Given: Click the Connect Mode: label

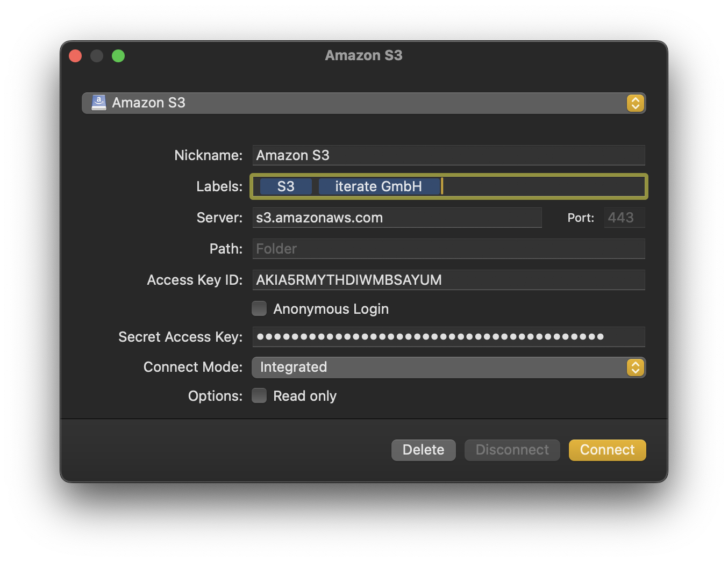Looking at the screenshot, I should click(193, 367).
